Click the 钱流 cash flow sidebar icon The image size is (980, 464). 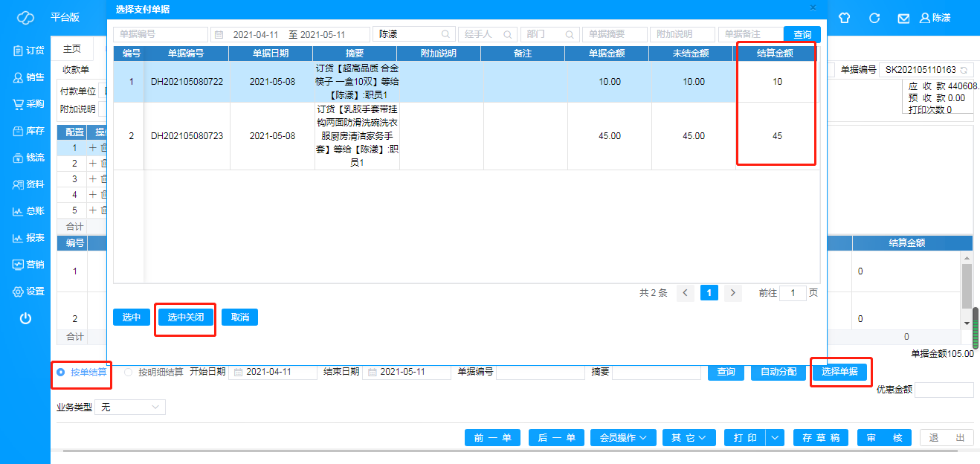pyautogui.click(x=28, y=158)
